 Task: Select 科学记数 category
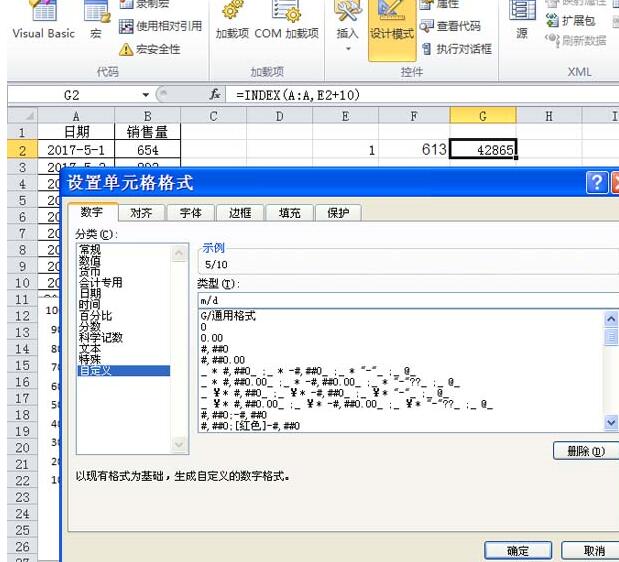[101, 337]
